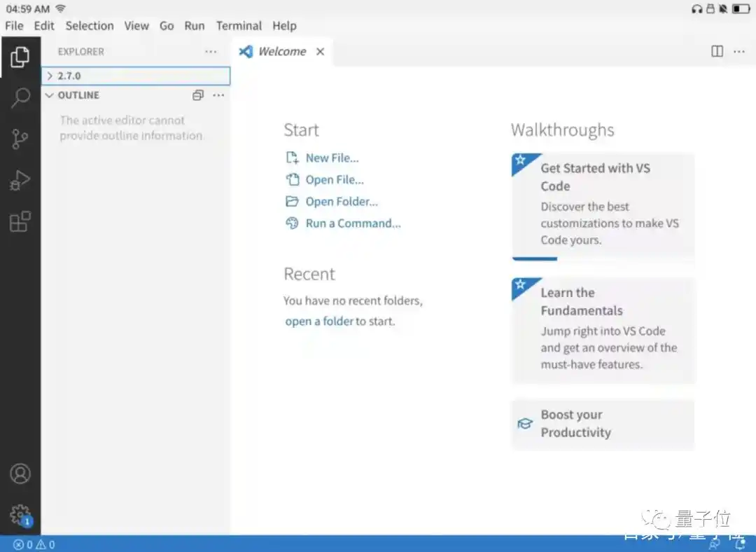
Task: Open the Source Control view icon
Action: click(20, 139)
